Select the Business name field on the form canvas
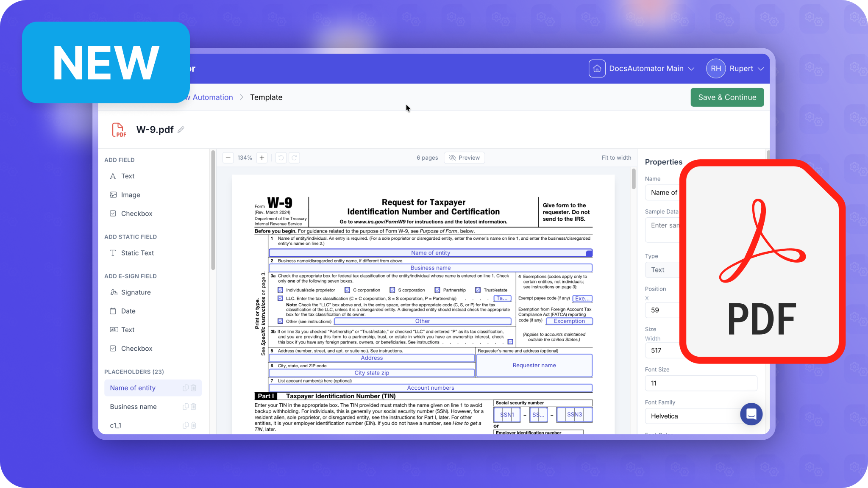Screen dimensions: 868x488 (431, 268)
